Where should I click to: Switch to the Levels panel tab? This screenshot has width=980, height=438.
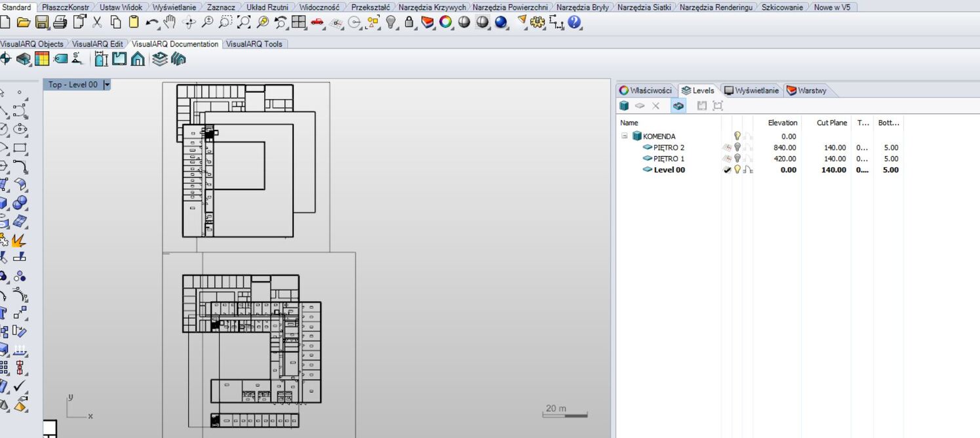697,90
